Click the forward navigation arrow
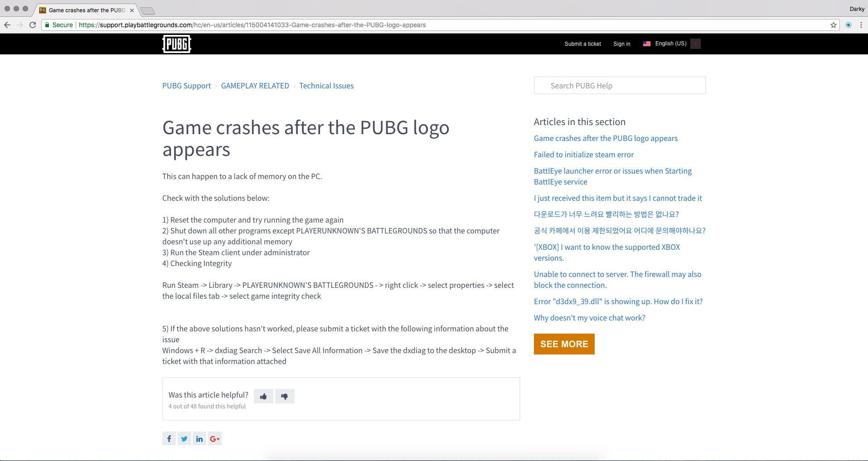The image size is (868, 461). 20,25
